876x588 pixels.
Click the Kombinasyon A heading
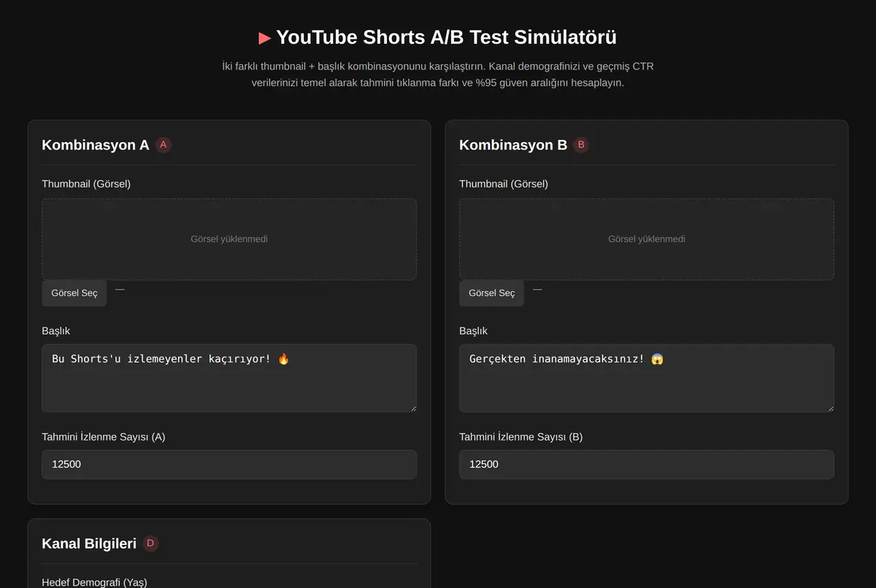click(x=96, y=144)
